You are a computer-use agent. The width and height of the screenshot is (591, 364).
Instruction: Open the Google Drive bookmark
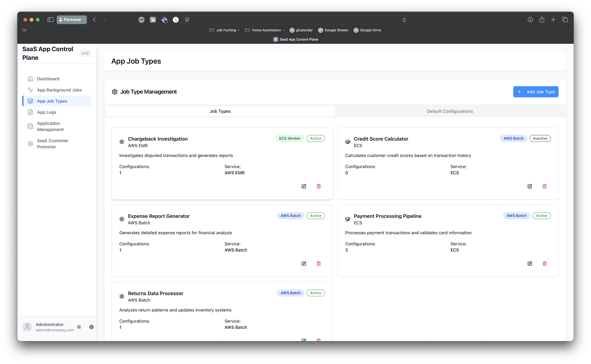pyautogui.click(x=367, y=30)
